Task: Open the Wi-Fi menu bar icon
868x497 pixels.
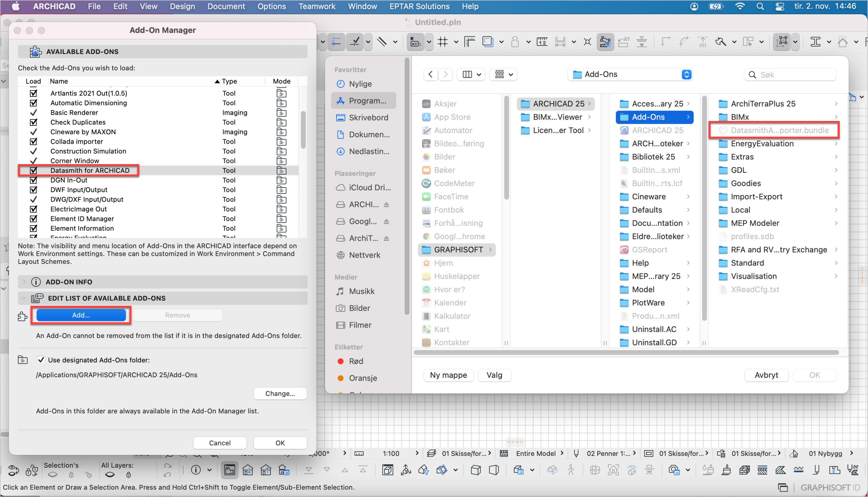Action: pyautogui.click(x=740, y=6)
